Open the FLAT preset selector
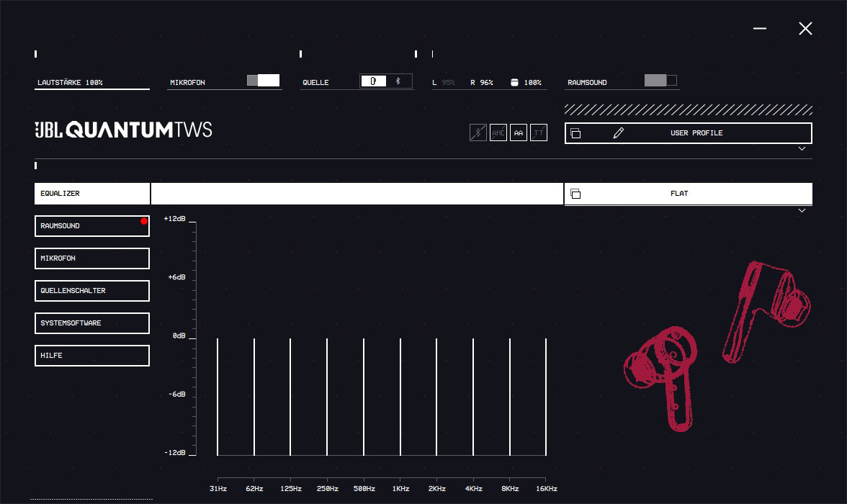This screenshot has height=504, width=847. [689, 194]
